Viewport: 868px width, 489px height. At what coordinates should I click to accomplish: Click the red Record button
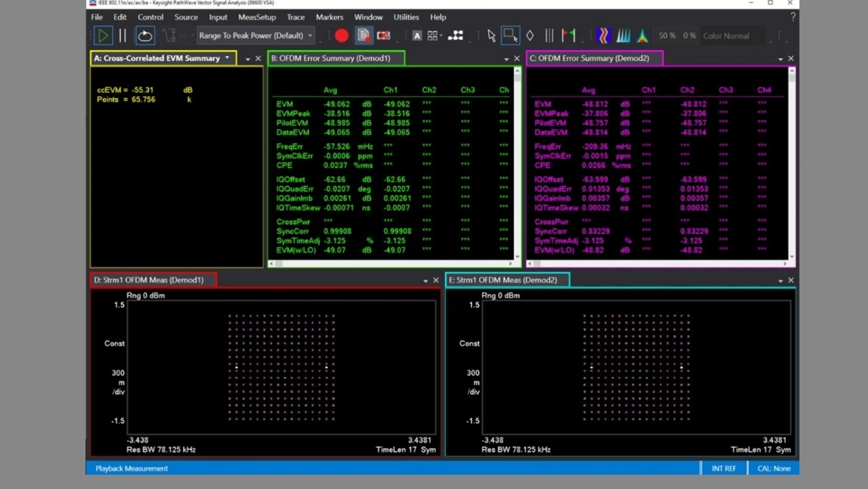(x=342, y=36)
